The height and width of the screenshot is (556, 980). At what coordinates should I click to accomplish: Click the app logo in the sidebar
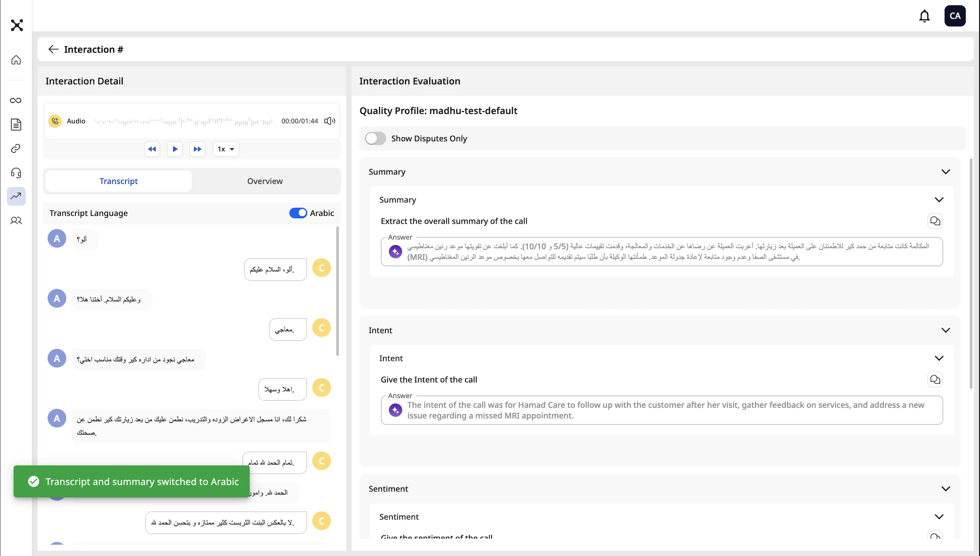(x=17, y=25)
